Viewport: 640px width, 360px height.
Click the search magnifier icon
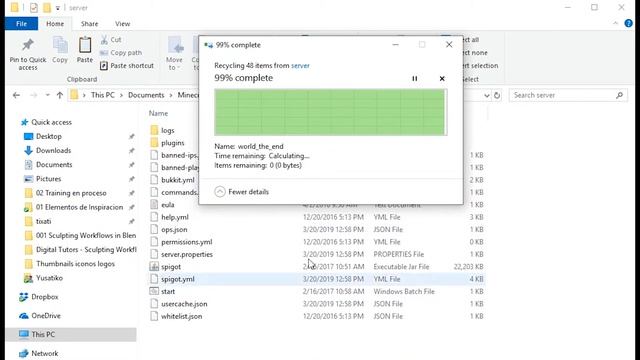pyautogui.click(x=620, y=95)
